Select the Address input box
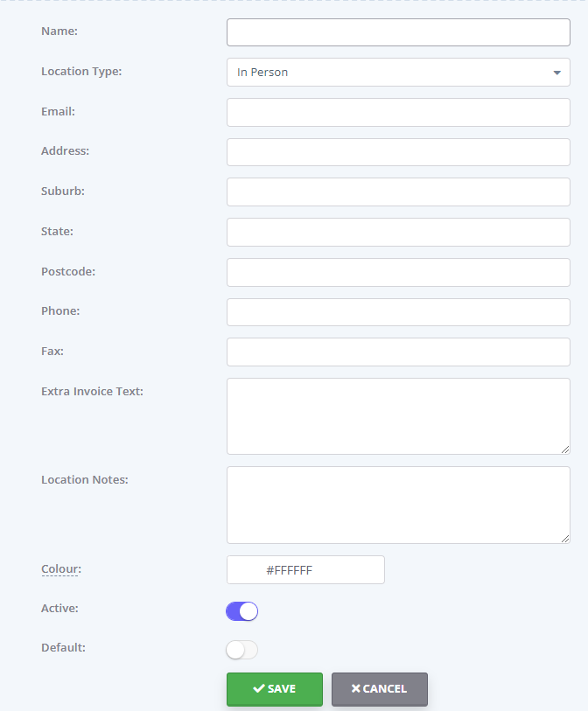588x711 pixels. [x=398, y=152]
